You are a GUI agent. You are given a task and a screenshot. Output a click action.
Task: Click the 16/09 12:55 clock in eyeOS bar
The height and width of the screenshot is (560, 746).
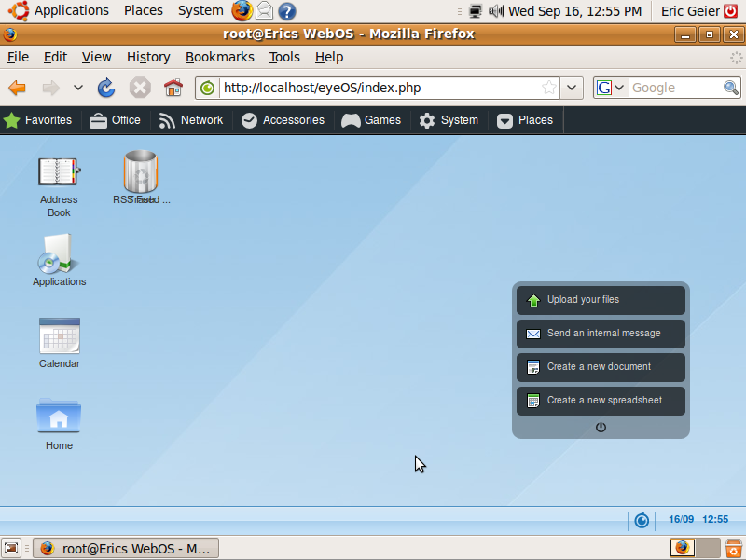698,520
